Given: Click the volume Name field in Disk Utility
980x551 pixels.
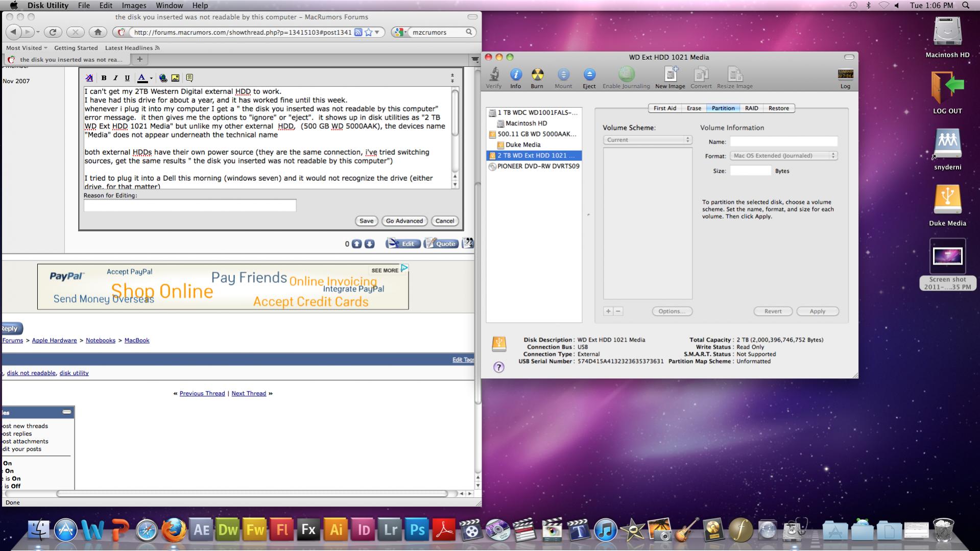Looking at the screenshot, I should tap(783, 141).
